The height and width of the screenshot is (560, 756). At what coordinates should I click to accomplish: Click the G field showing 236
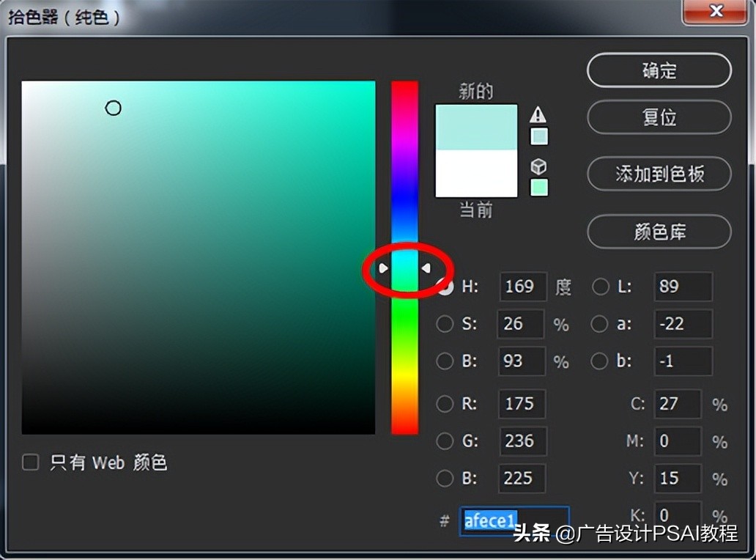522,441
